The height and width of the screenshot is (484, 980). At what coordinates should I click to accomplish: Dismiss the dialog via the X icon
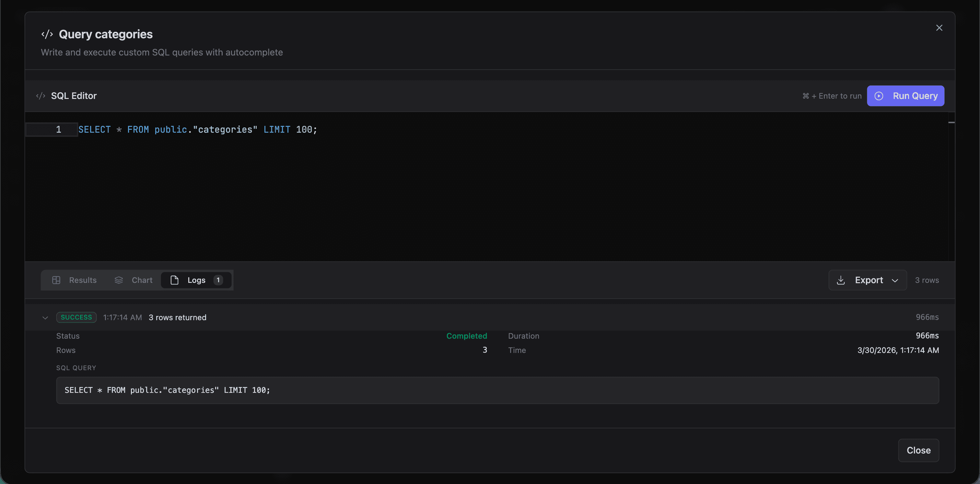939,28
